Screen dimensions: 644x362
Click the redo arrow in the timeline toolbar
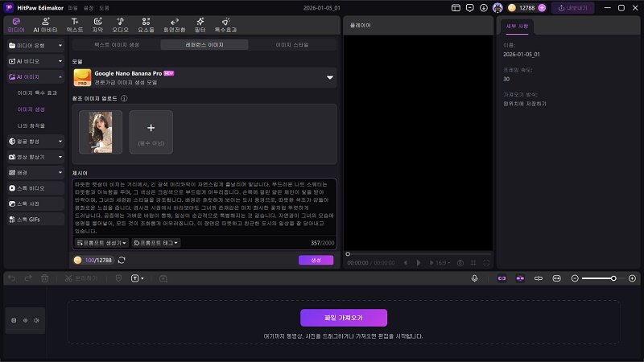coord(28,278)
